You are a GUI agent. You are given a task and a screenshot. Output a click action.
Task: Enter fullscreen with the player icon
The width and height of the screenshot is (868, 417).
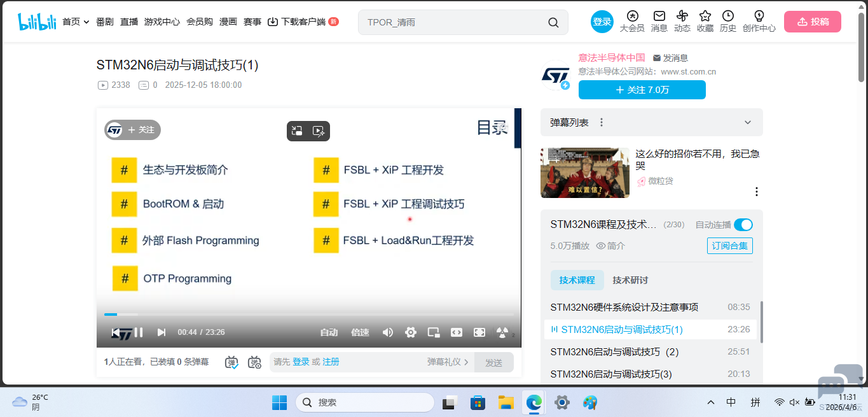pos(479,332)
